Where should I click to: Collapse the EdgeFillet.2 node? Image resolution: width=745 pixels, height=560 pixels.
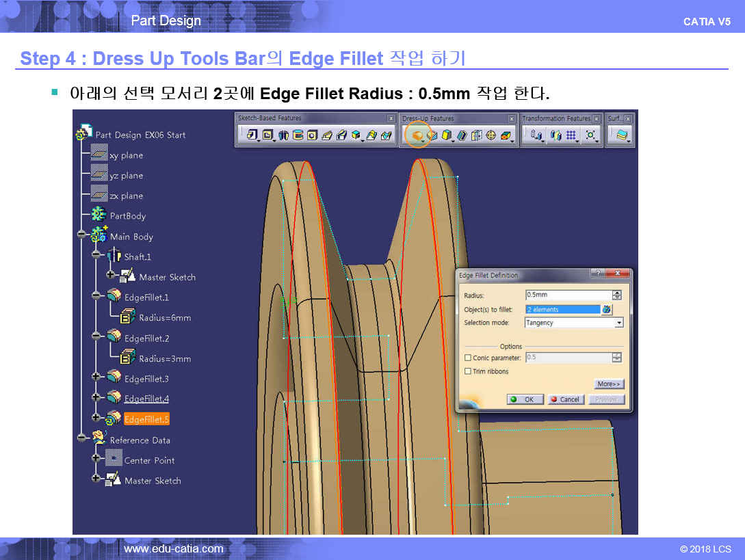pos(96,336)
